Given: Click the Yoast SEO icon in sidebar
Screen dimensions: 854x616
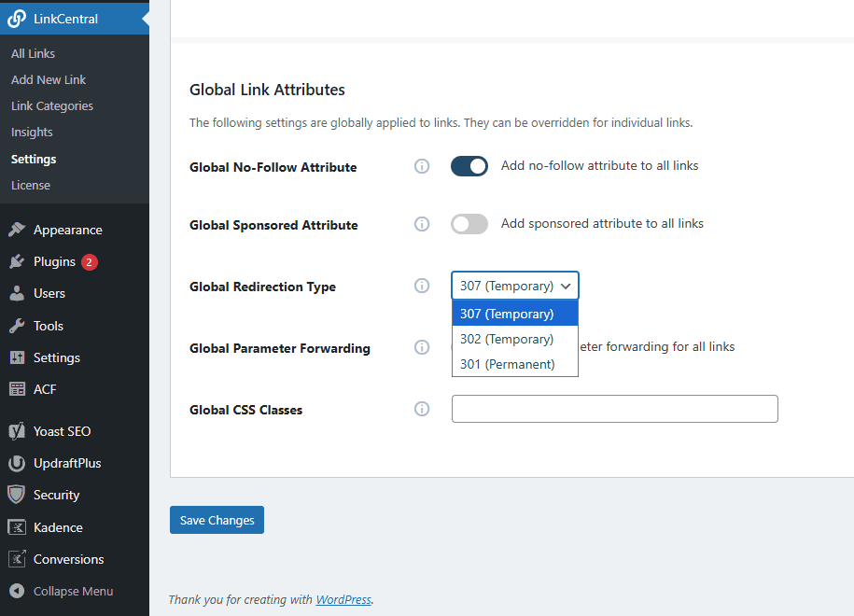Looking at the screenshot, I should click(17, 431).
